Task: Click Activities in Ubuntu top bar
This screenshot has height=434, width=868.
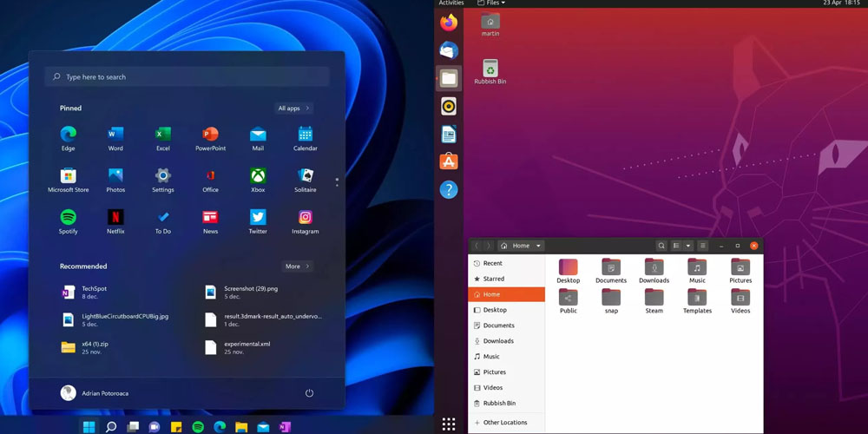Action: click(x=451, y=3)
